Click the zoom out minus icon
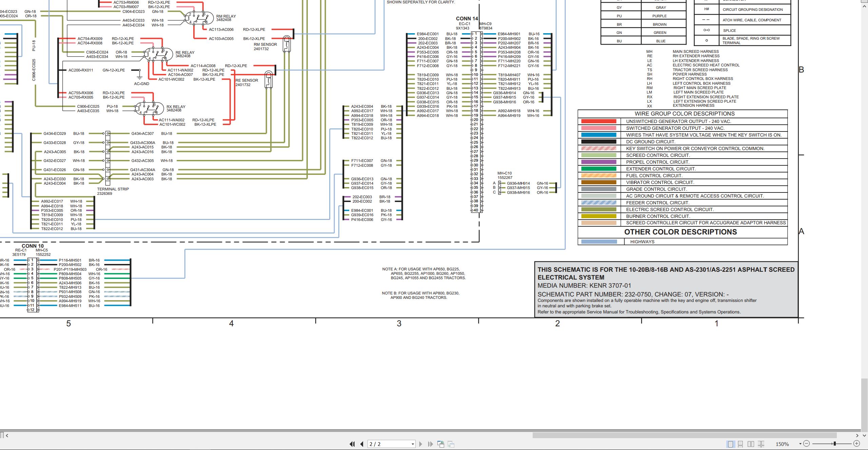868x450 pixels. (807, 444)
